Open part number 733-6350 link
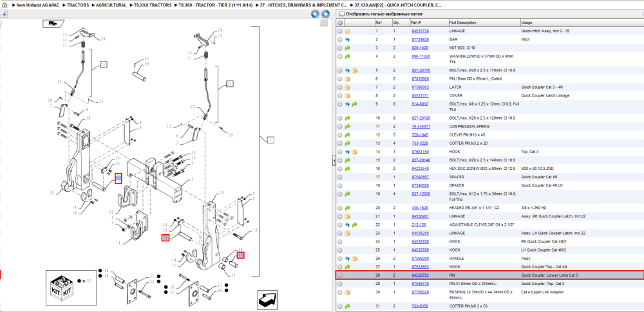The image size is (644, 312). 419,306
